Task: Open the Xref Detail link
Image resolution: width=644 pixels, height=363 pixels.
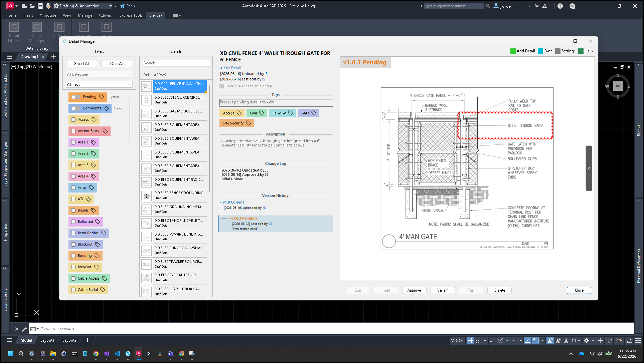Action: [x=232, y=68]
